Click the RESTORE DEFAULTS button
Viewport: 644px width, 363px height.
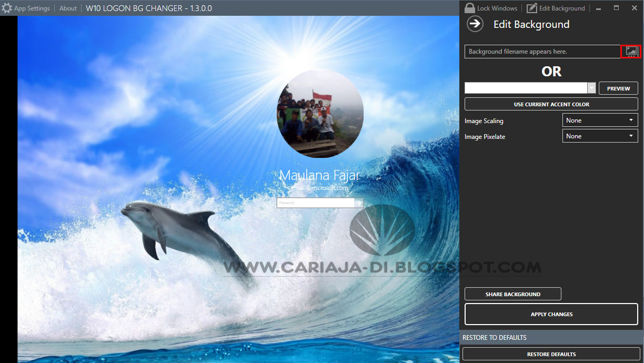pos(551,354)
